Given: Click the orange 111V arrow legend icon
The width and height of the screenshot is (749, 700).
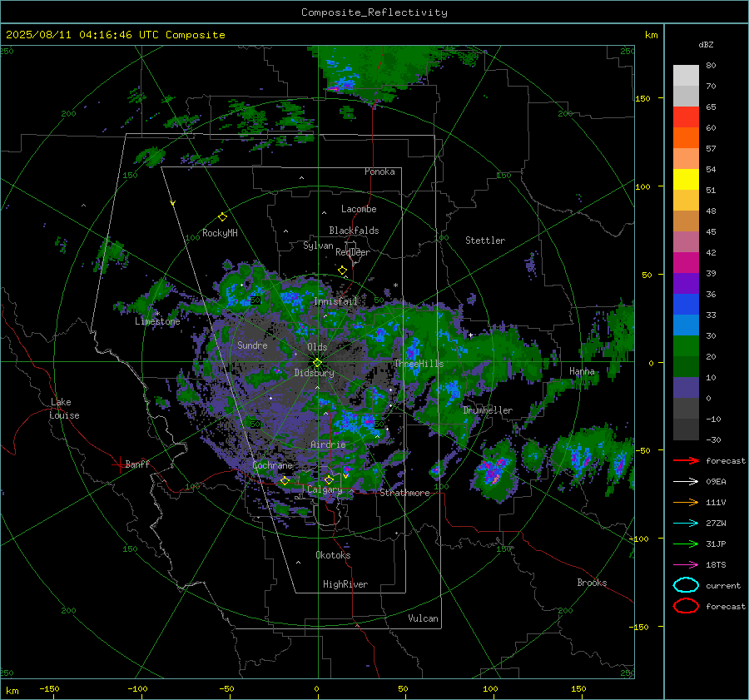Looking at the screenshot, I should tap(686, 502).
